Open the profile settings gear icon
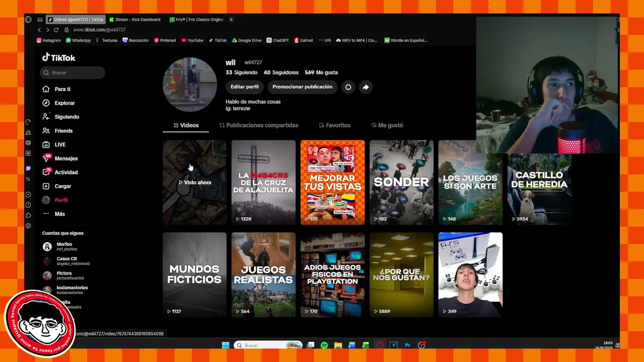Image resolution: width=644 pixels, height=362 pixels. coord(348,87)
